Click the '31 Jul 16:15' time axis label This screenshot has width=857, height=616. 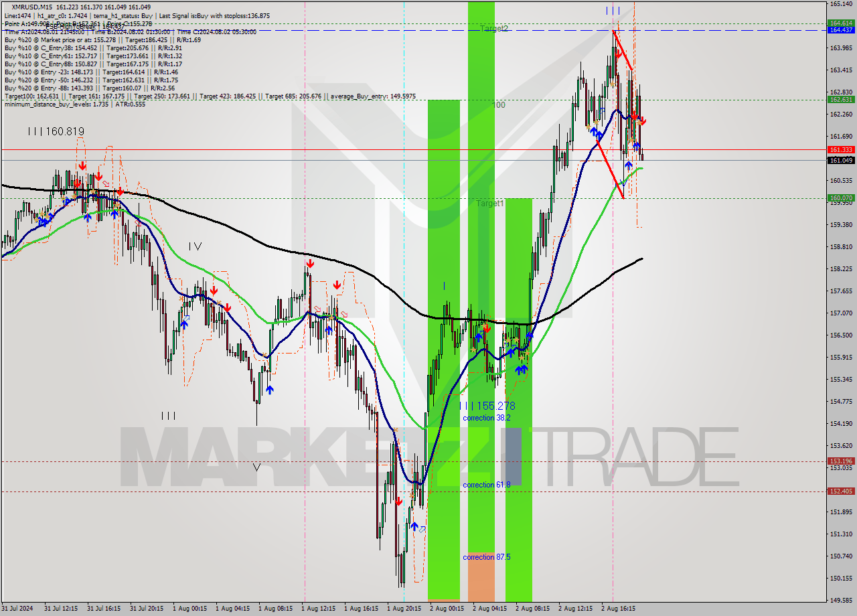click(102, 609)
